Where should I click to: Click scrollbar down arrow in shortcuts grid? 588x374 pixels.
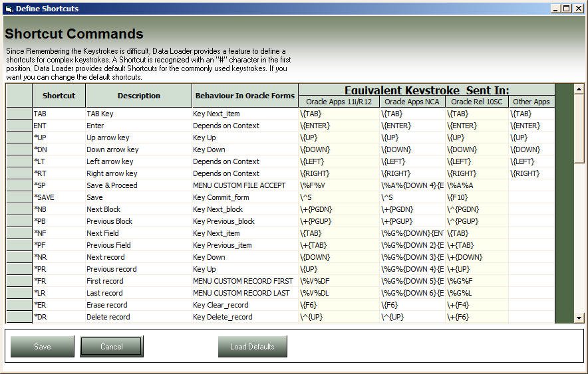pos(579,318)
